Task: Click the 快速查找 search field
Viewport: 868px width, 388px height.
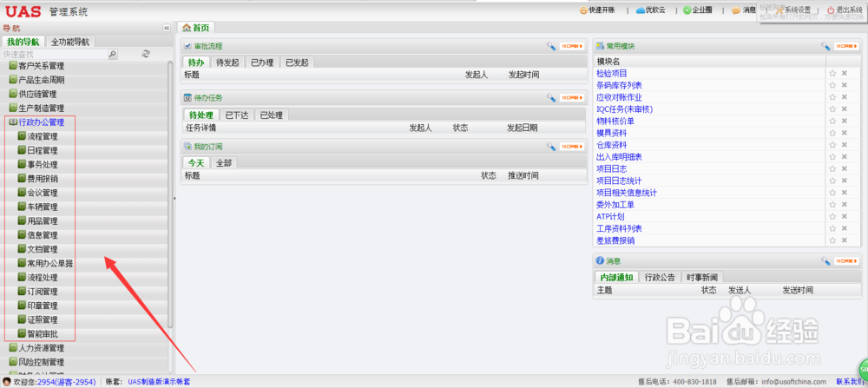Action: click(x=54, y=54)
